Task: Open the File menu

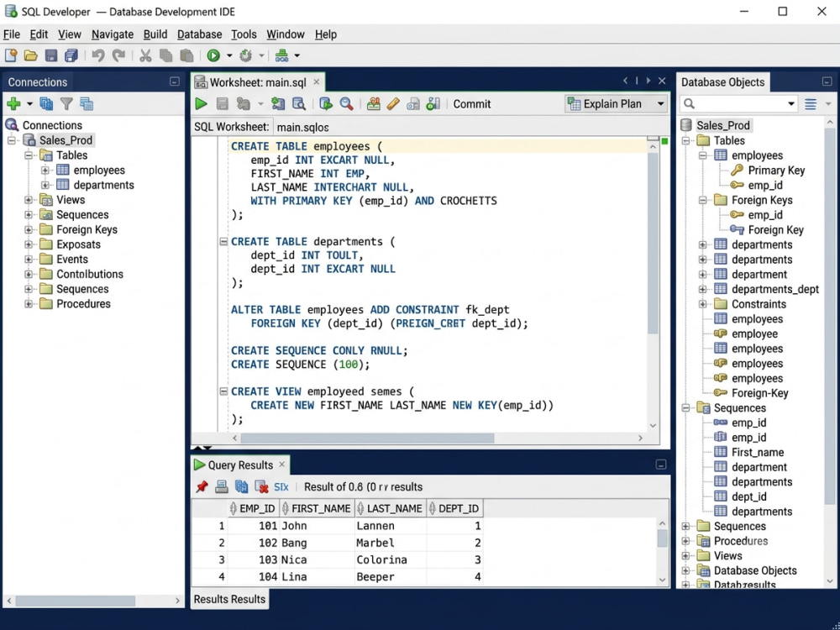Action: (x=12, y=34)
